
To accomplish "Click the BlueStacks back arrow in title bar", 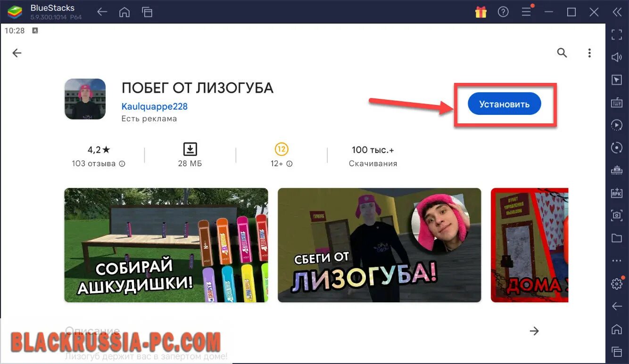I will pyautogui.click(x=101, y=12).
